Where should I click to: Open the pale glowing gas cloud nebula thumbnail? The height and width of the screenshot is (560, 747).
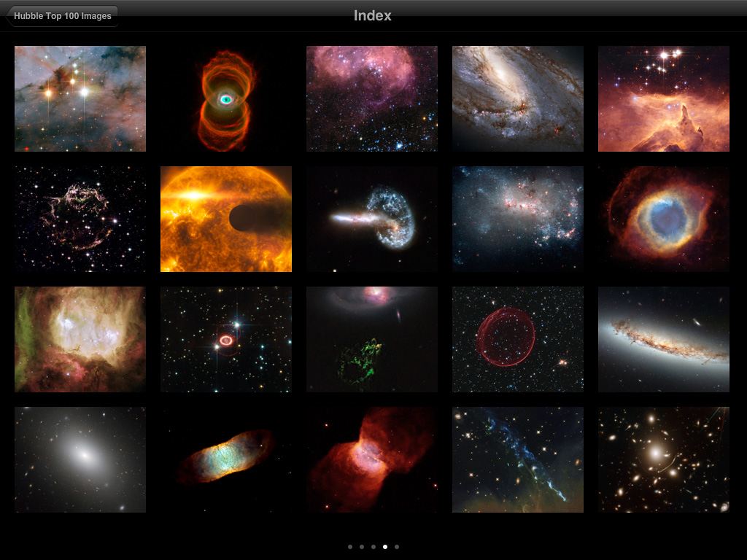click(x=80, y=339)
